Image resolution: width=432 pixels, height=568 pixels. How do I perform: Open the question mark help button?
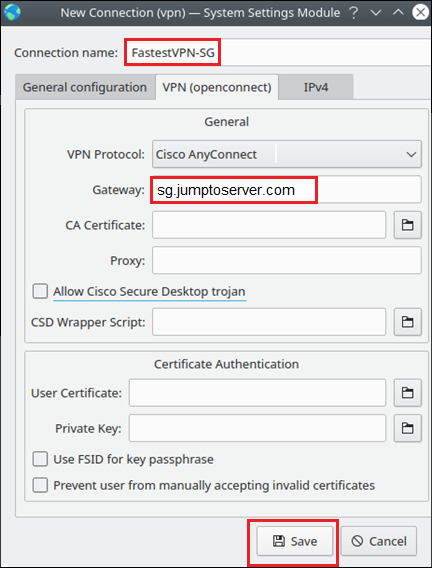pos(353,13)
